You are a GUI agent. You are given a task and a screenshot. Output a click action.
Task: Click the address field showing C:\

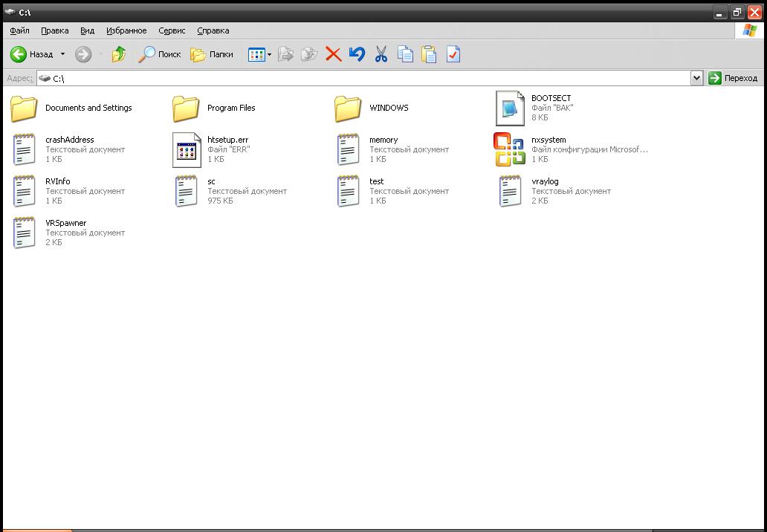[x=364, y=78]
